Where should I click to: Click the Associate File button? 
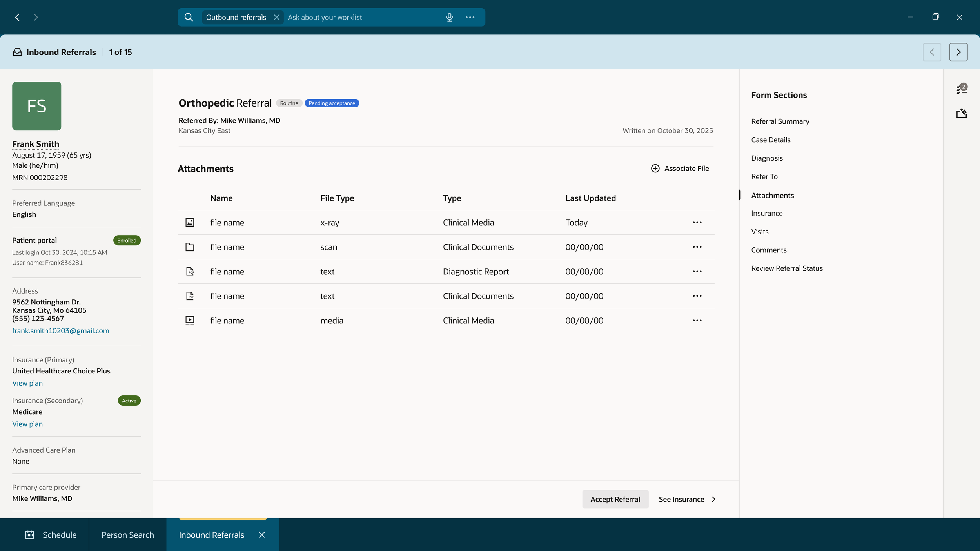(680, 169)
